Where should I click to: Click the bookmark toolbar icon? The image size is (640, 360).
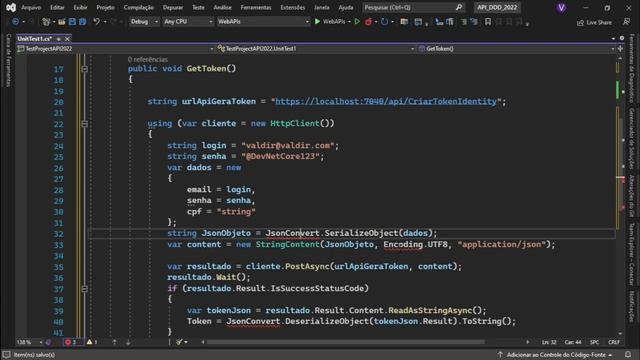coord(488,22)
